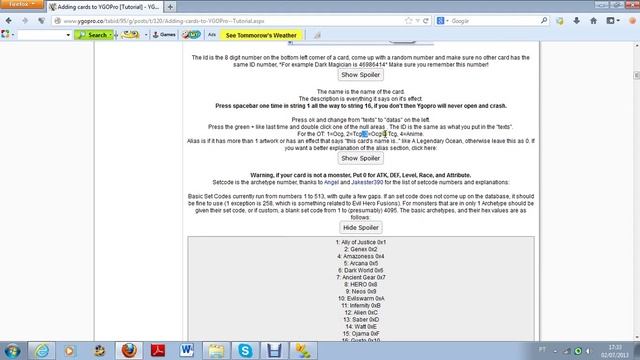This screenshot has width=640, height=360.
Task: Open the Jakester390 profile link
Action: pyautogui.click(x=367, y=182)
